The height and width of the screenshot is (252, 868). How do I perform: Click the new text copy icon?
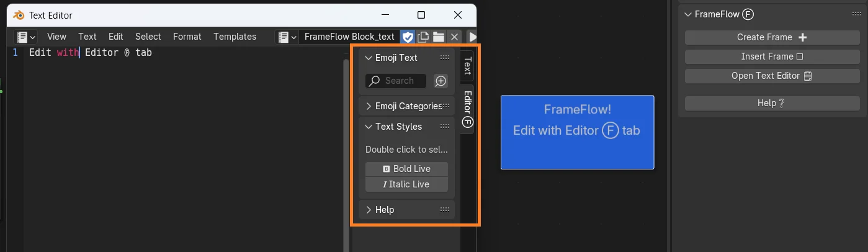click(x=423, y=37)
